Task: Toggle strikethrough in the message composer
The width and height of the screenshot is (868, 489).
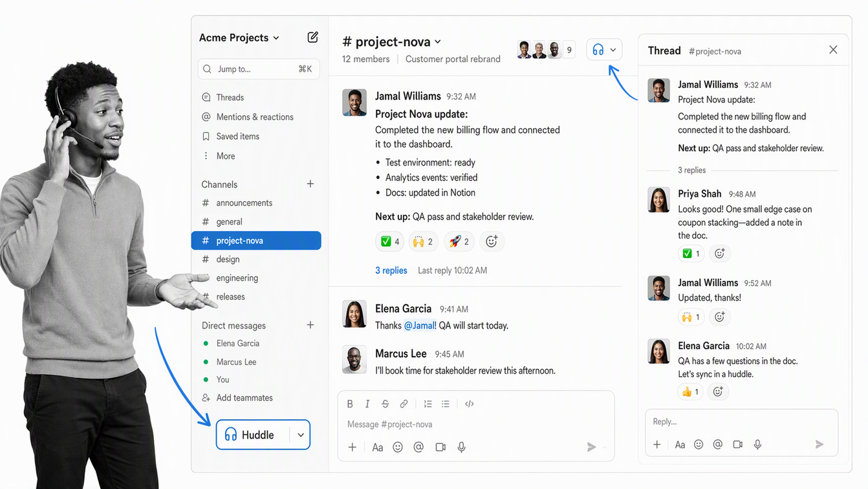Action: click(385, 404)
